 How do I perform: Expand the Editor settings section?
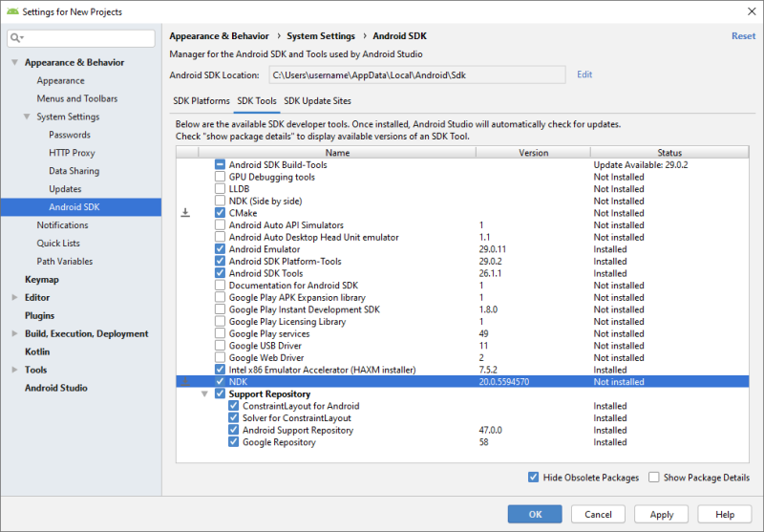(x=14, y=298)
